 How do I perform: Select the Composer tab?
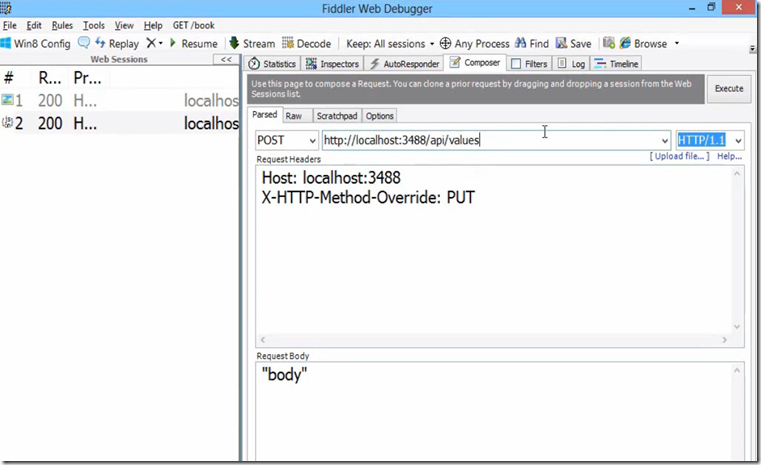pos(475,63)
